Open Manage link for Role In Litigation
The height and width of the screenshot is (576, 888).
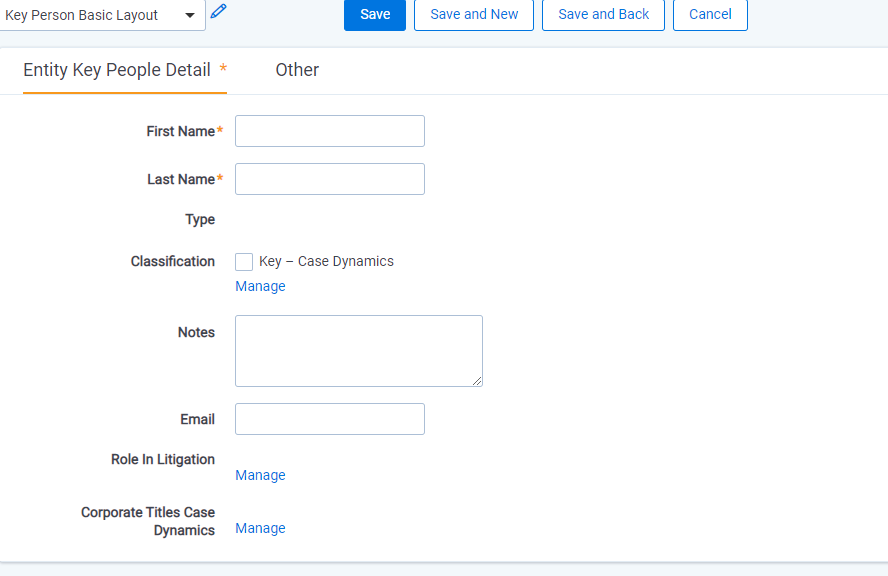click(x=261, y=475)
